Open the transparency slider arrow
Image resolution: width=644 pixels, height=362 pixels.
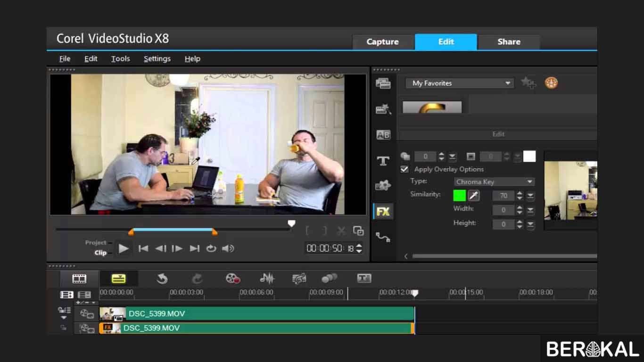point(452,156)
